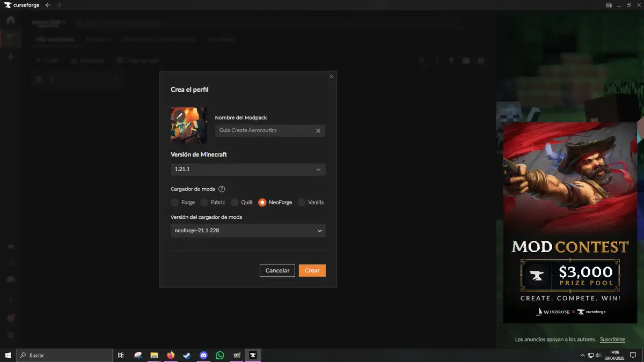Expand the Versión de Minecraft dropdown
Screen dimensions: 644x362
(x=248, y=169)
